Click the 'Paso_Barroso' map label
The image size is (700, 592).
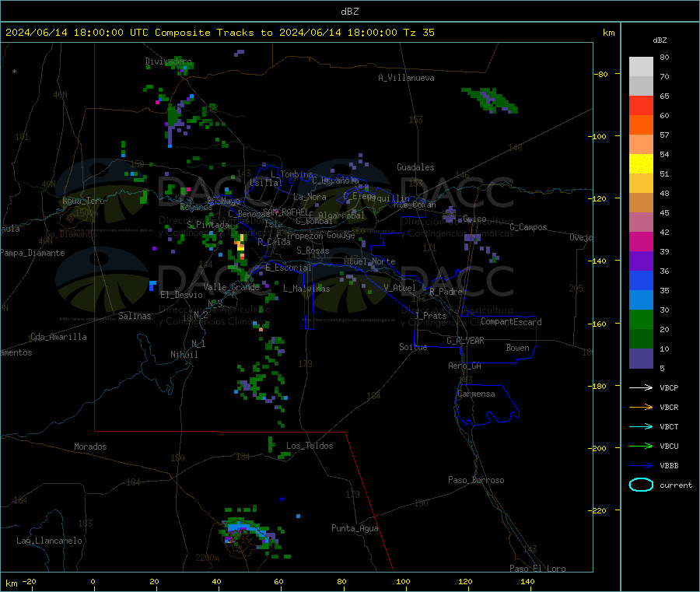point(476,480)
